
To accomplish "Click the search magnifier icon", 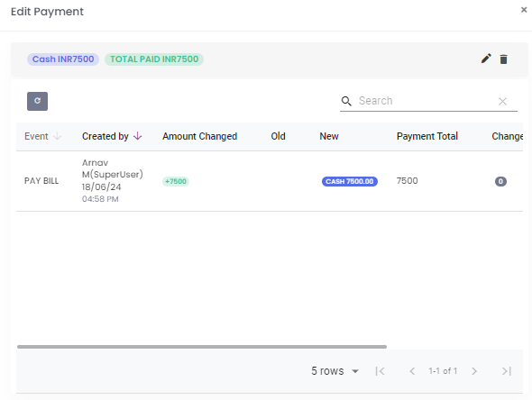I will click(x=346, y=101).
